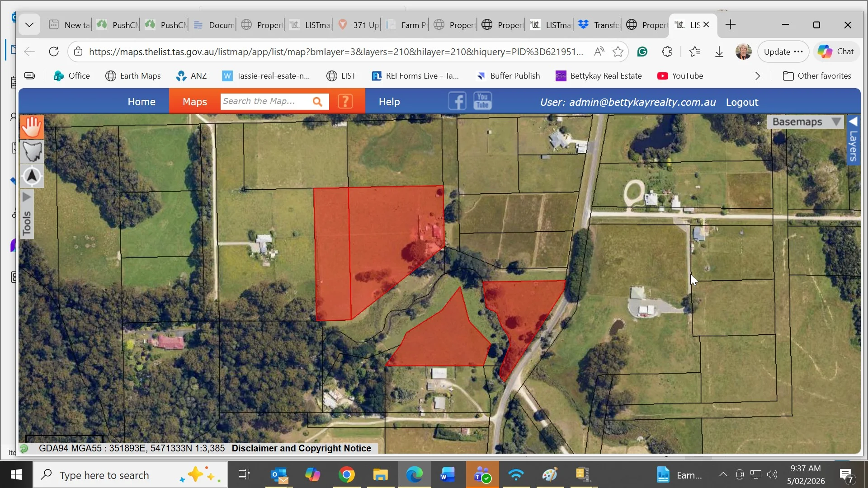Click the map search magnifier icon
This screenshot has height=488, width=868.
tap(318, 101)
